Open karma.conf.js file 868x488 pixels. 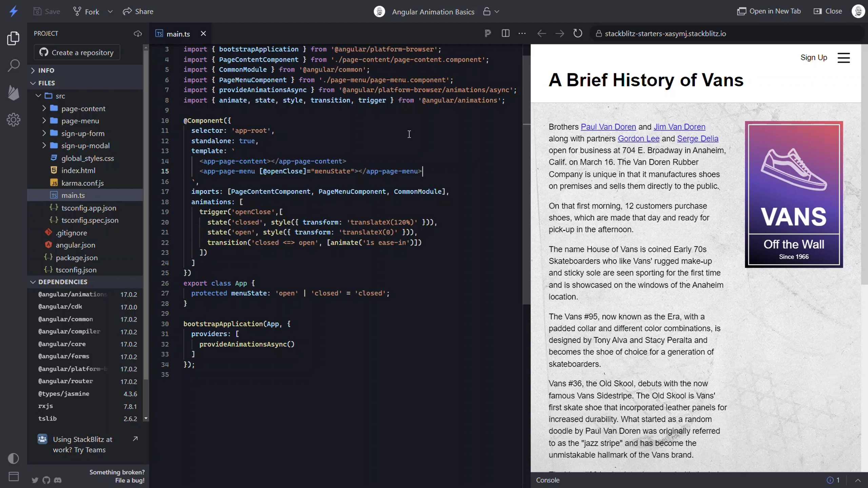[85, 183]
